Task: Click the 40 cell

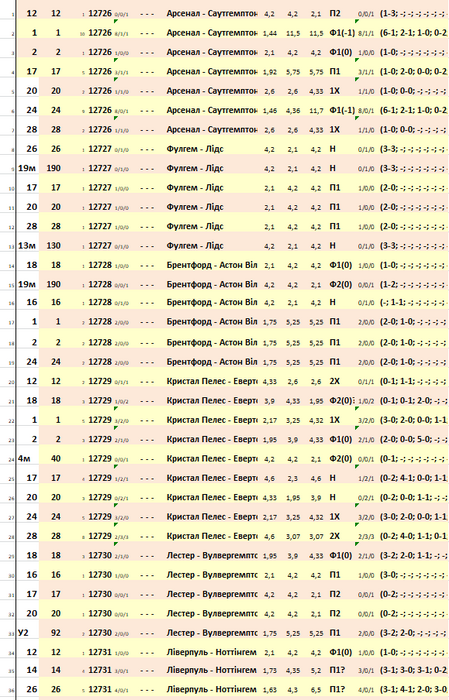Action: coord(56,458)
